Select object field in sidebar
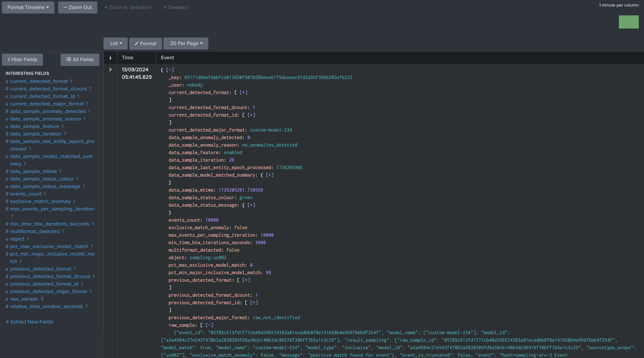Viewport: 644px width, 358px height. [x=17, y=239]
